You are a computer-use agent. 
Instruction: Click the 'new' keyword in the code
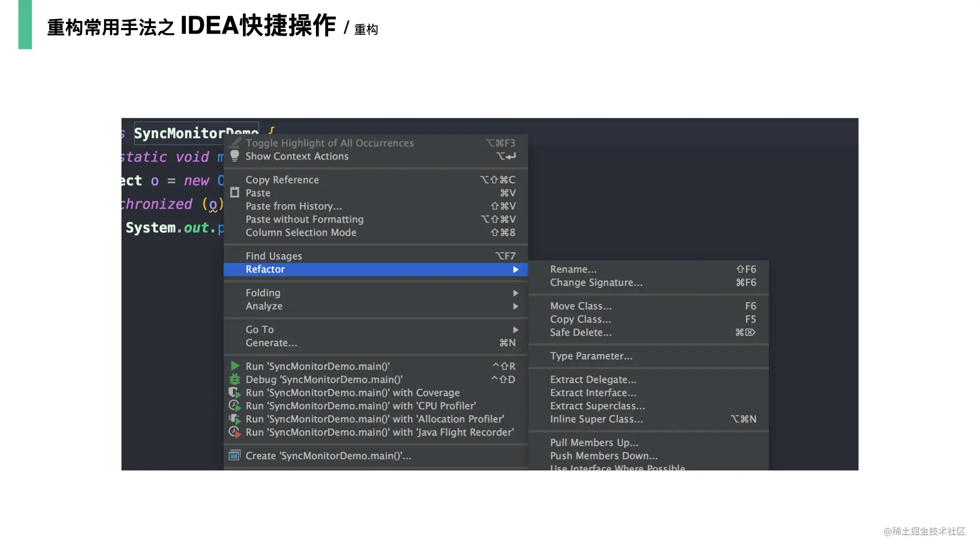197,181
